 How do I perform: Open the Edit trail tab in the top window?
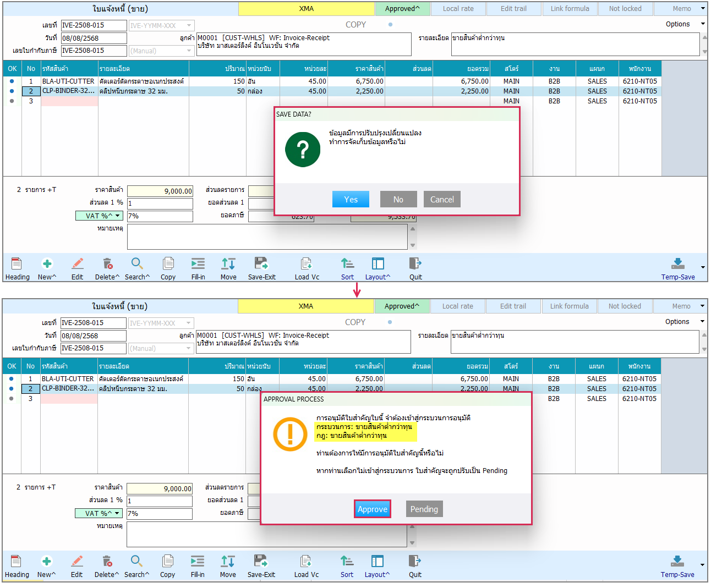[x=513, y=9]
